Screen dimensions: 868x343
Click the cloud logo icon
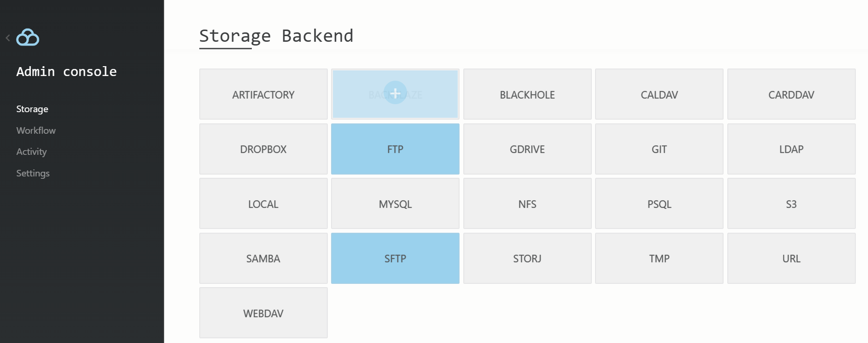[28, 38]
